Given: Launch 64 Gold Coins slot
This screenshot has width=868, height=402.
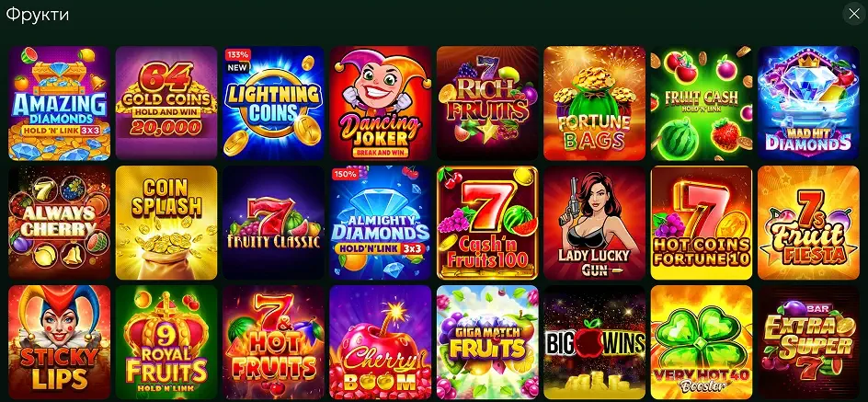Looking at the screenshot, I should click(166, 104).
